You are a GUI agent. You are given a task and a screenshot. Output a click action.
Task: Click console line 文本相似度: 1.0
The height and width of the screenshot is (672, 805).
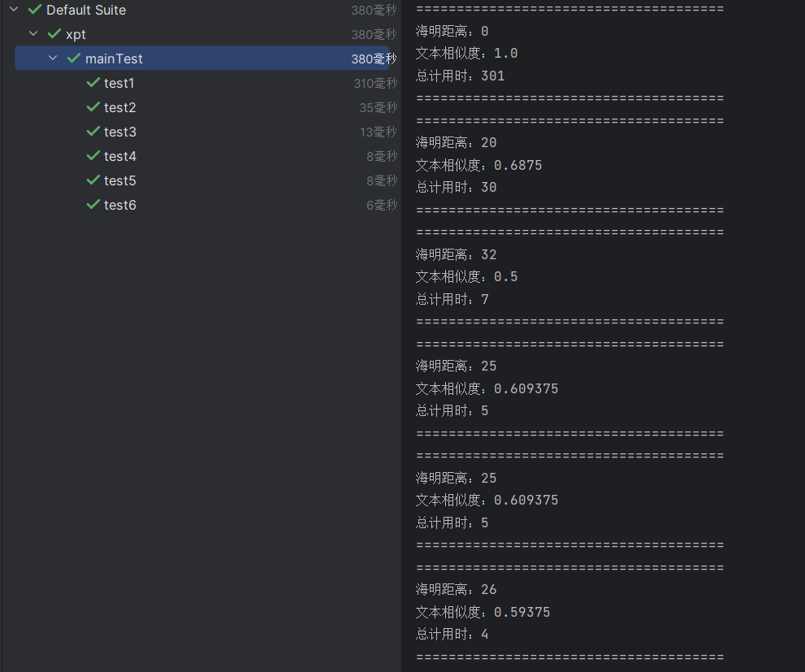tap(466, 54)
